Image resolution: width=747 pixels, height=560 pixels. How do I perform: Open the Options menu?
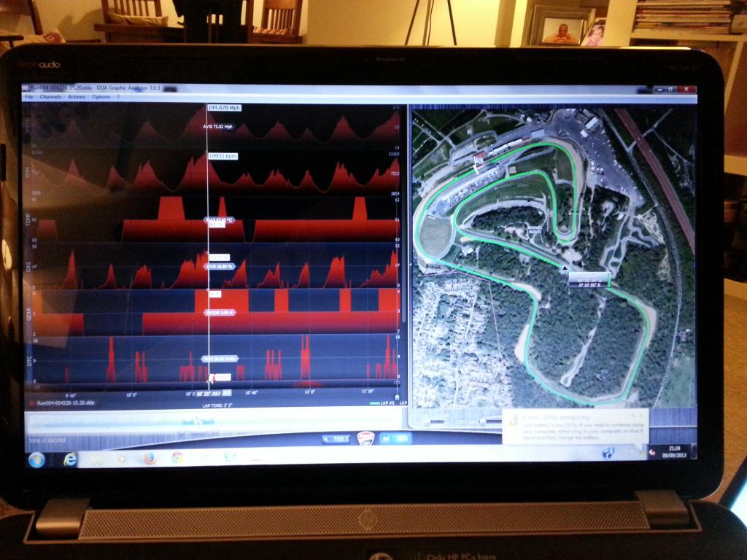tap(101, 97)
